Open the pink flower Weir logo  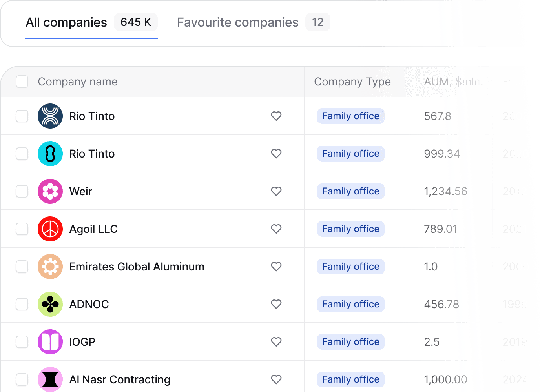coord(50,191)
